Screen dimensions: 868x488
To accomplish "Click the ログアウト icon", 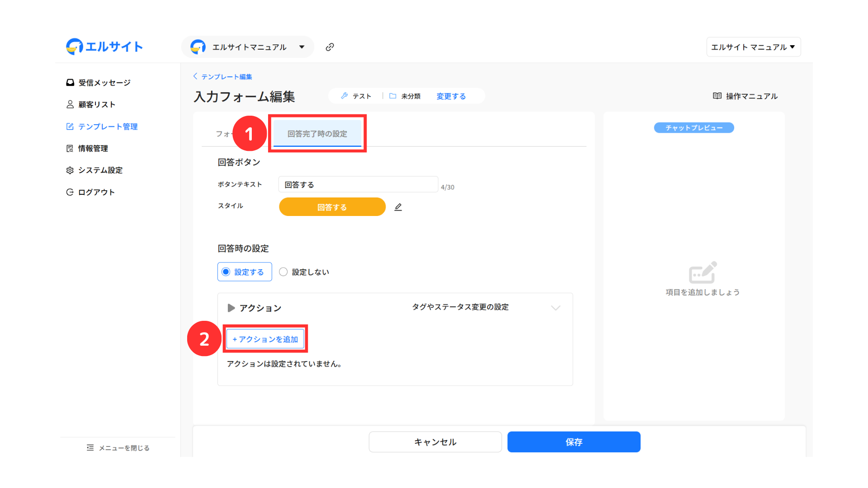I will (x=70, y=192).
